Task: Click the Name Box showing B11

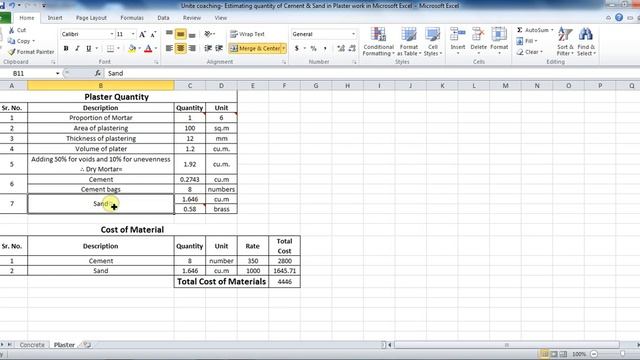Action: tap(28, 73)
